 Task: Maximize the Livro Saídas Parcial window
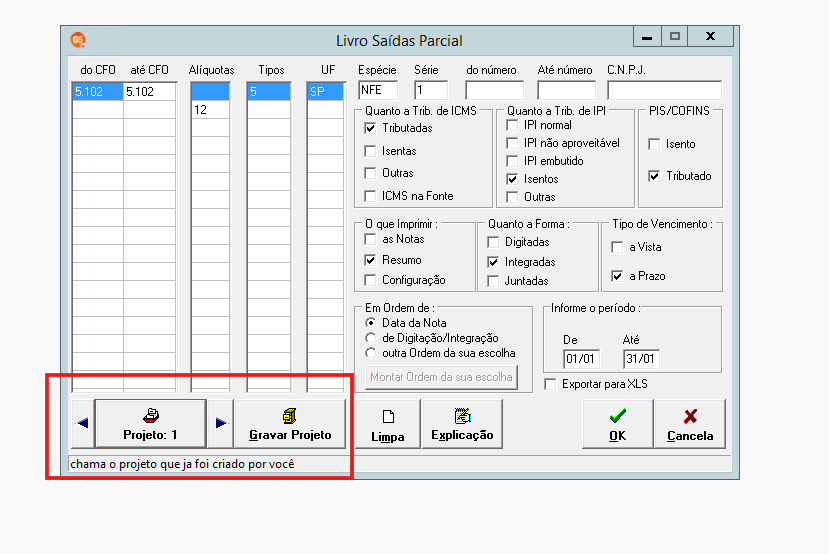click(x=675, y=36)
